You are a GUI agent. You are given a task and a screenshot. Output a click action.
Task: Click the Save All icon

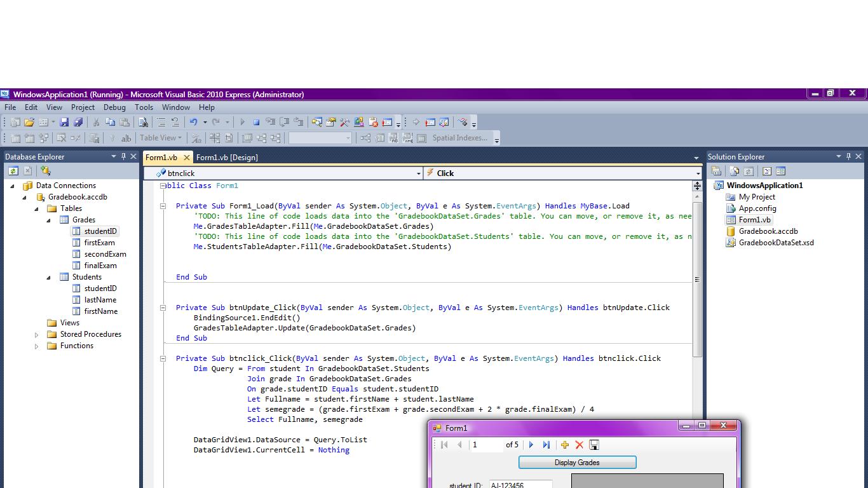tap(78, 122)
